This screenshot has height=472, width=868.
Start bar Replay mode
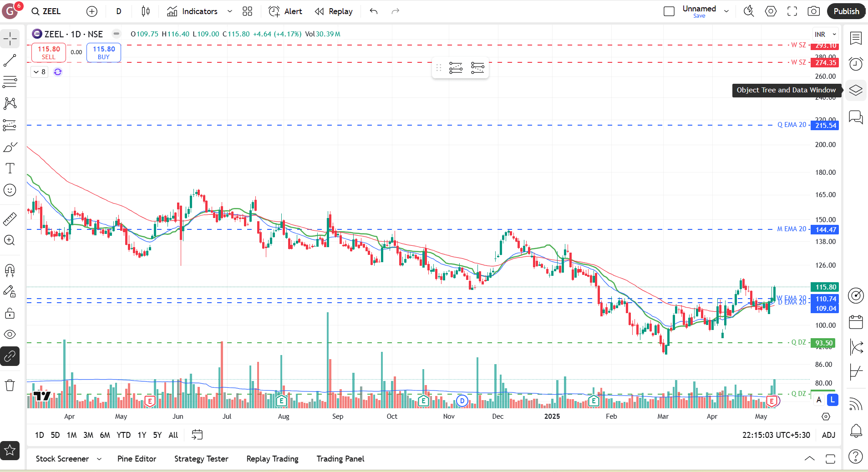[x=334, y=11]
